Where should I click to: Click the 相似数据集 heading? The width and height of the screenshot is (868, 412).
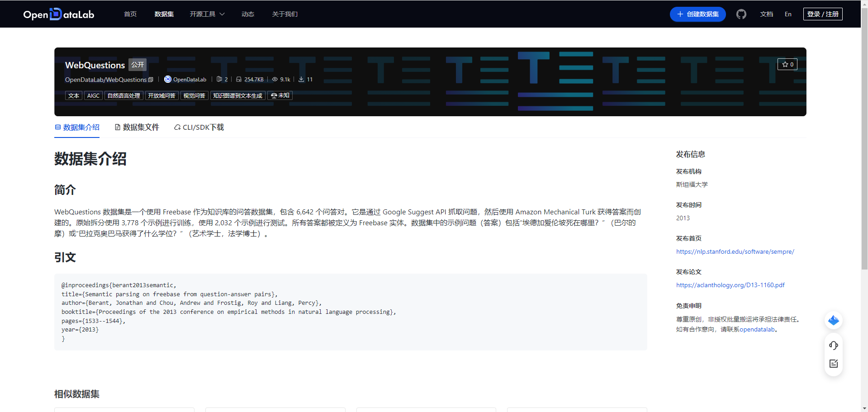[x=77, y=394]
